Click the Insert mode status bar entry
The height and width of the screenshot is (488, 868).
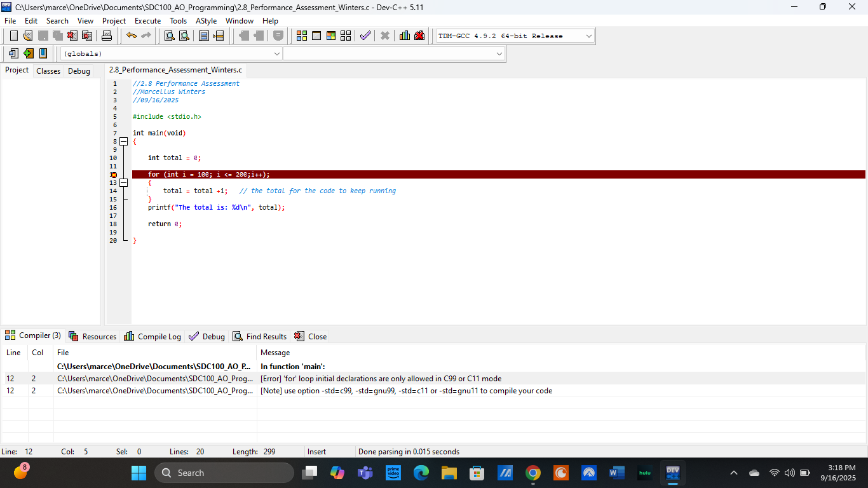[317, 452]
